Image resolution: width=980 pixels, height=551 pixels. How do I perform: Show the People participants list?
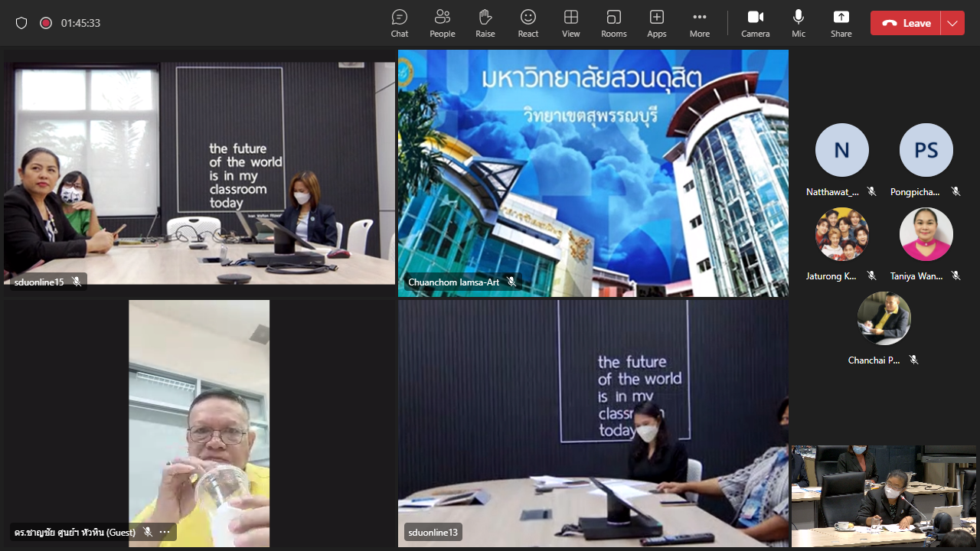point(442,23)
